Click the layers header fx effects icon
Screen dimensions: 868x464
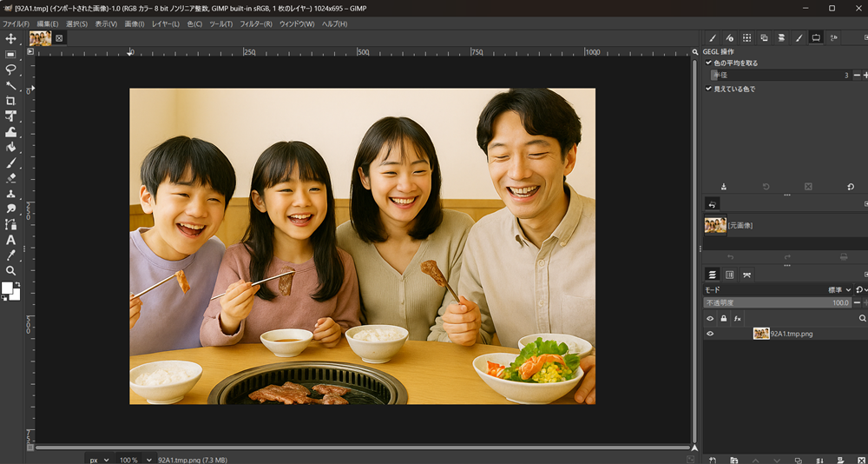pyautogui.click(x=737, y=318)
